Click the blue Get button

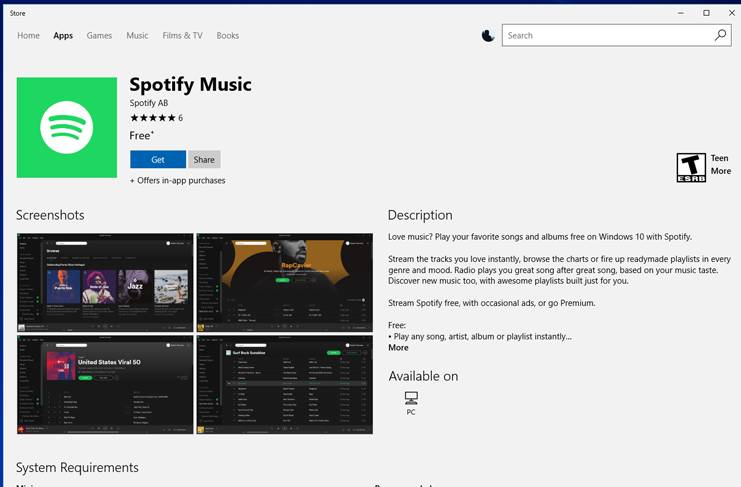158,160
